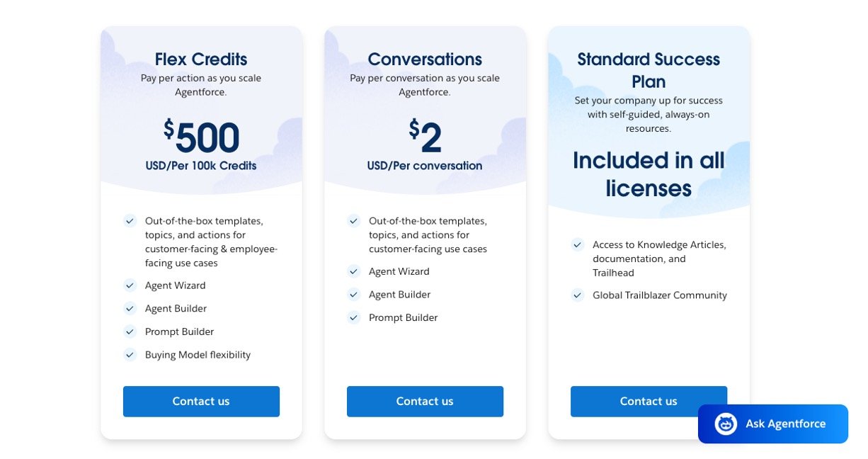
Task: Click checkmark icon beside Global Trailblazer Community
Action: pos(578,295)
